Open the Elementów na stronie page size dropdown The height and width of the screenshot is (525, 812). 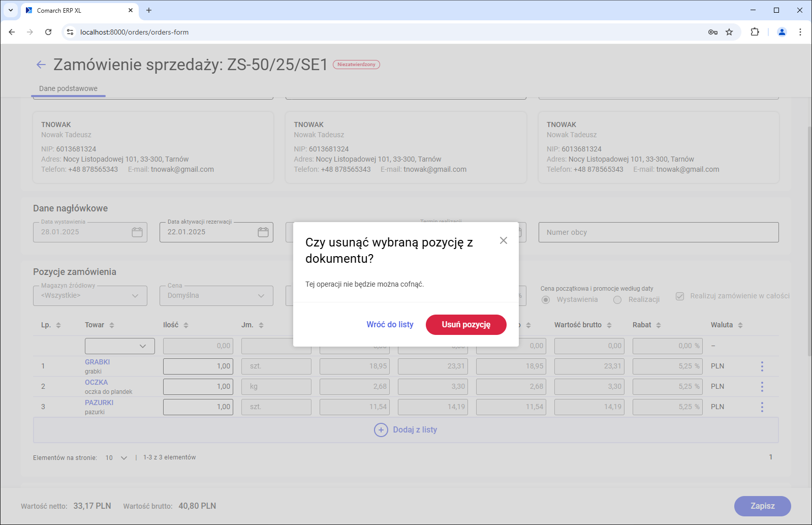(123, 458)
